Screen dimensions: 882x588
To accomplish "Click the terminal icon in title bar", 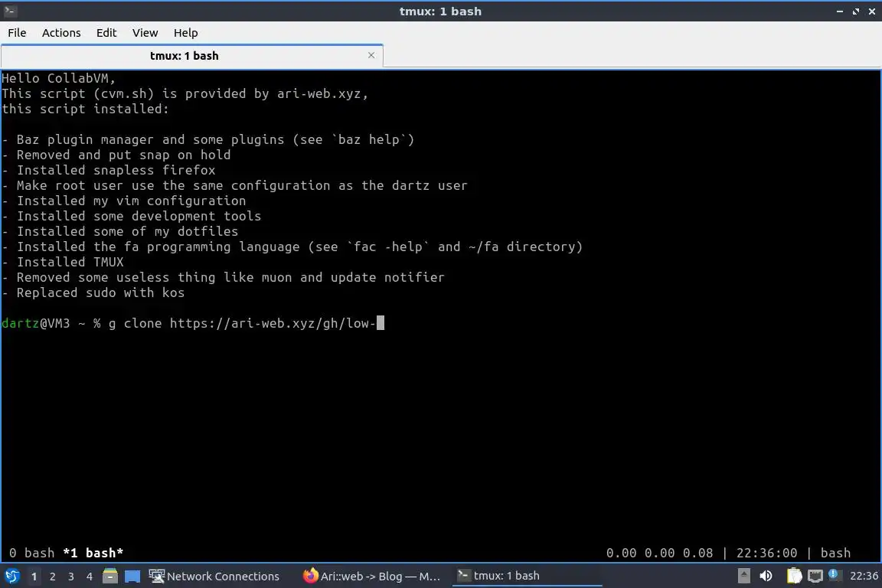I will (10, 11).
